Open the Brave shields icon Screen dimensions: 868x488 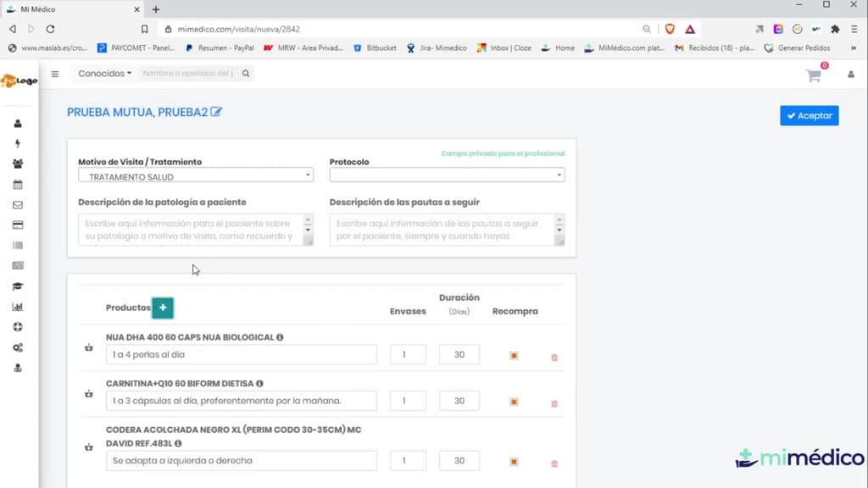pyautogui.click(x=670, y=29)
